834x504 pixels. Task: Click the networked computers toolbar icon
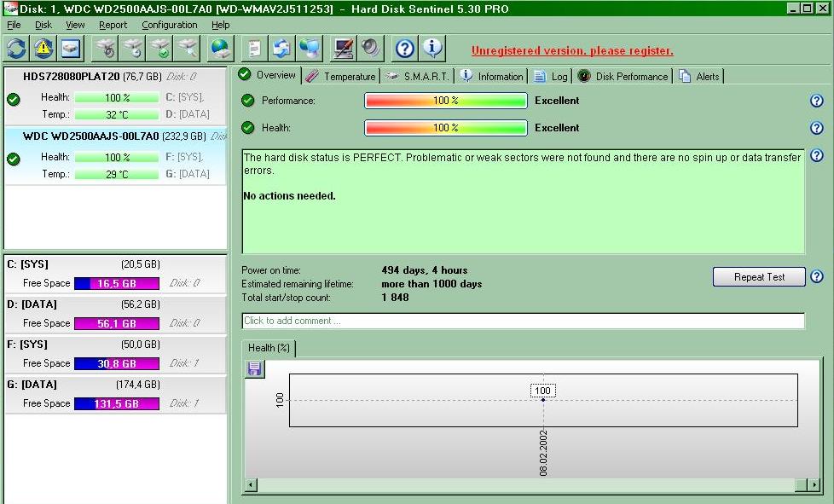(309, 49)
